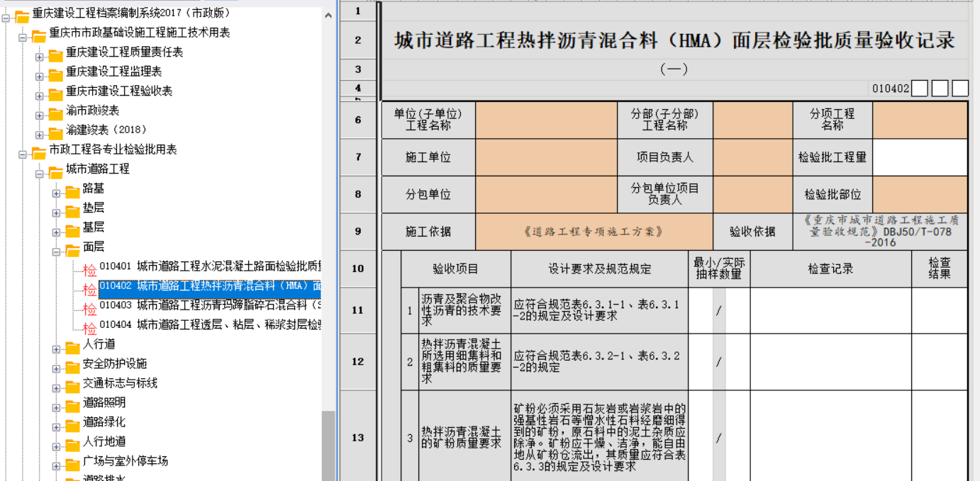This screenshot has height=481, width=980.
Task: Expand the 广场与室外停车场 folder node
Action: click(x=56, y=465)
